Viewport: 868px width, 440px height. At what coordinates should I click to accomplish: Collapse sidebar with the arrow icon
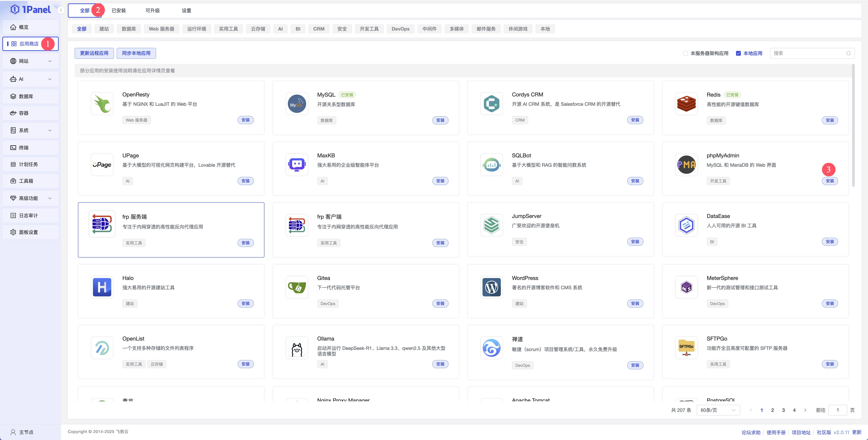(61, 10)
